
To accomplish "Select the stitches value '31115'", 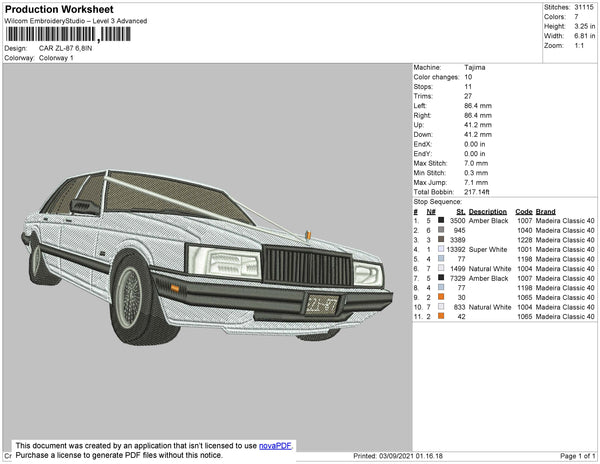I will (x=584, y=7).
